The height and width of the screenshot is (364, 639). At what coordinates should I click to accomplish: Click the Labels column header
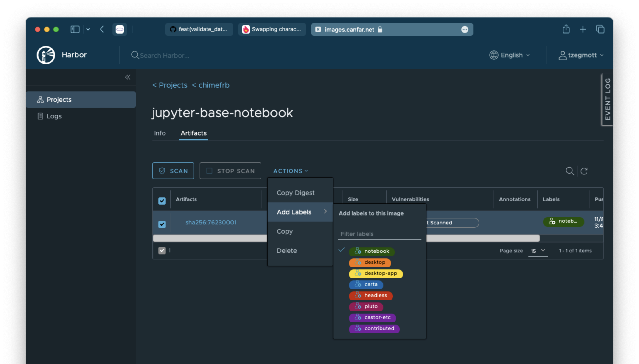(x=551, y=199)
